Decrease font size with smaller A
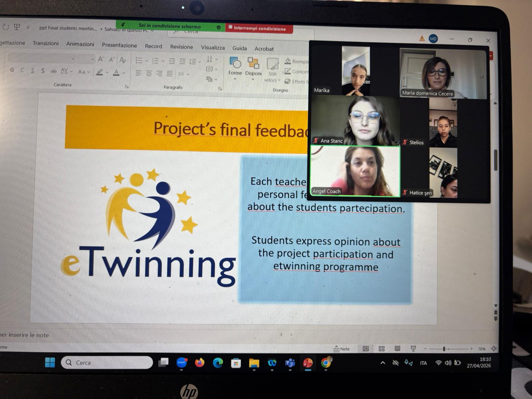 click(112, 60)
